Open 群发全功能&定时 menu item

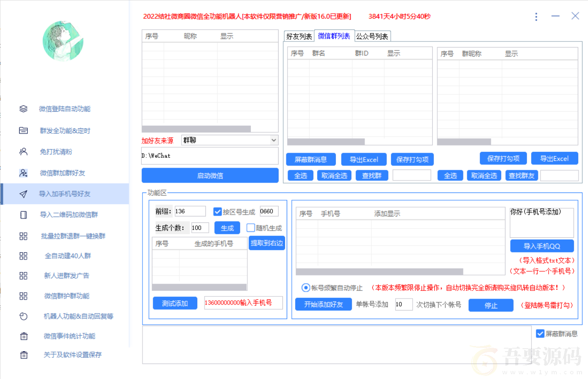point(65,130)
